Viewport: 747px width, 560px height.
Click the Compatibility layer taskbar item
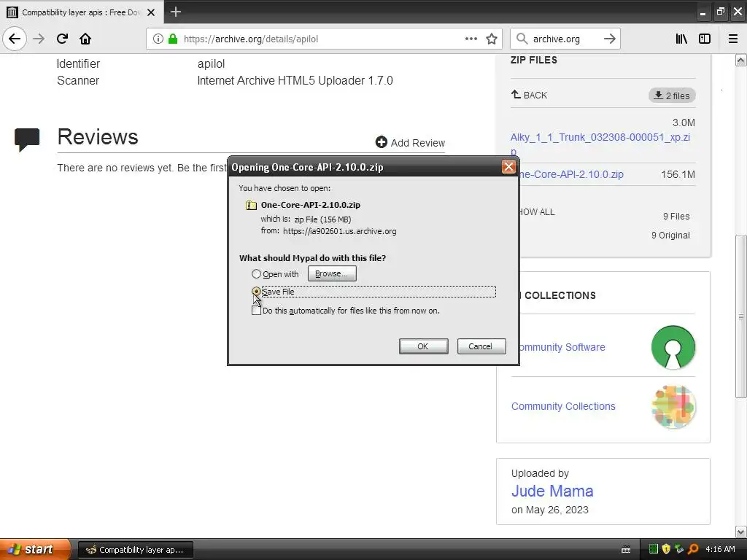[135, 550]
